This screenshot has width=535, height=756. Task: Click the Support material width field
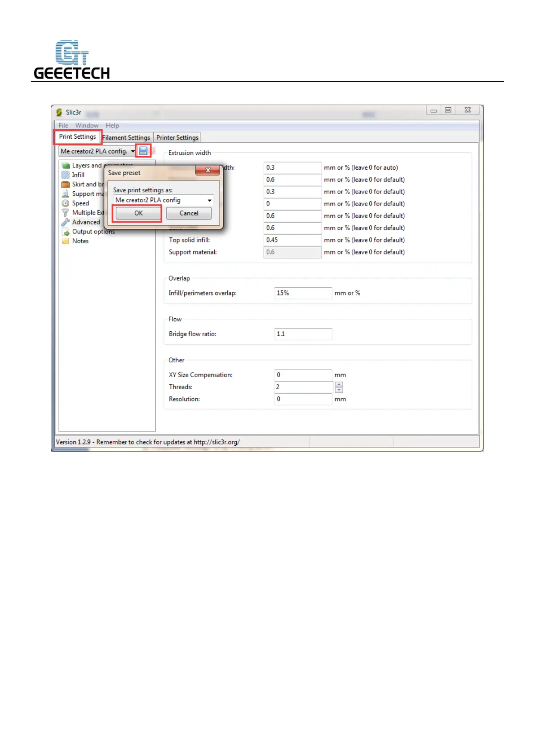point(292,252)
